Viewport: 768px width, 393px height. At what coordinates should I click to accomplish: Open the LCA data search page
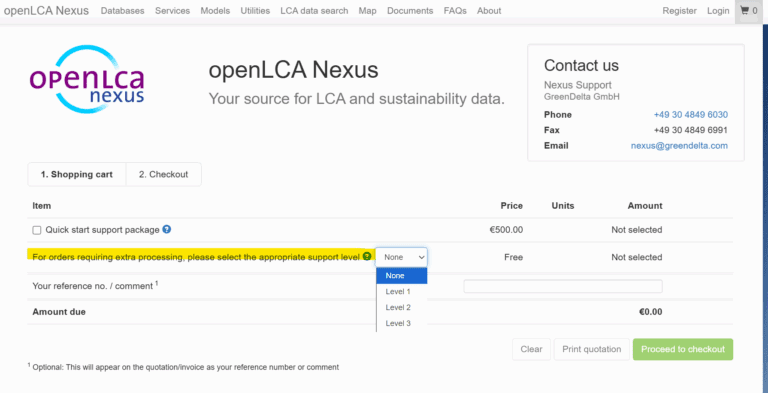click(314, 11)
